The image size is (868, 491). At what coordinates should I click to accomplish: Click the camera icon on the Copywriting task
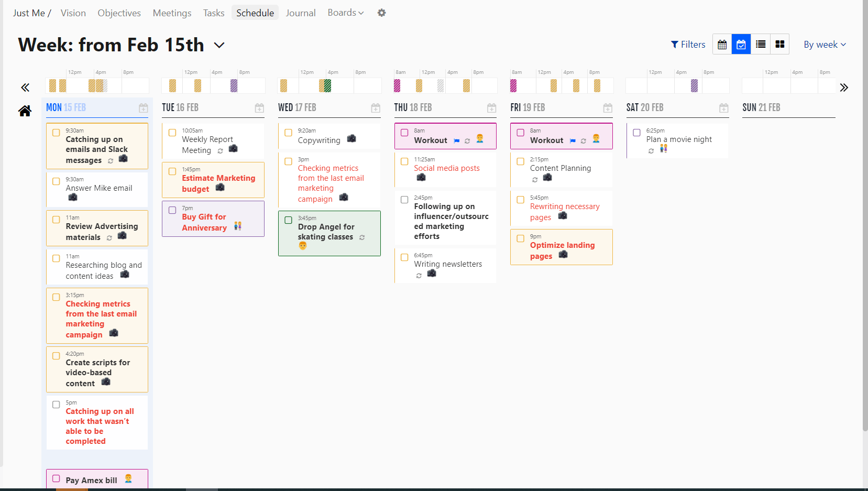click(x=351, y=139)
